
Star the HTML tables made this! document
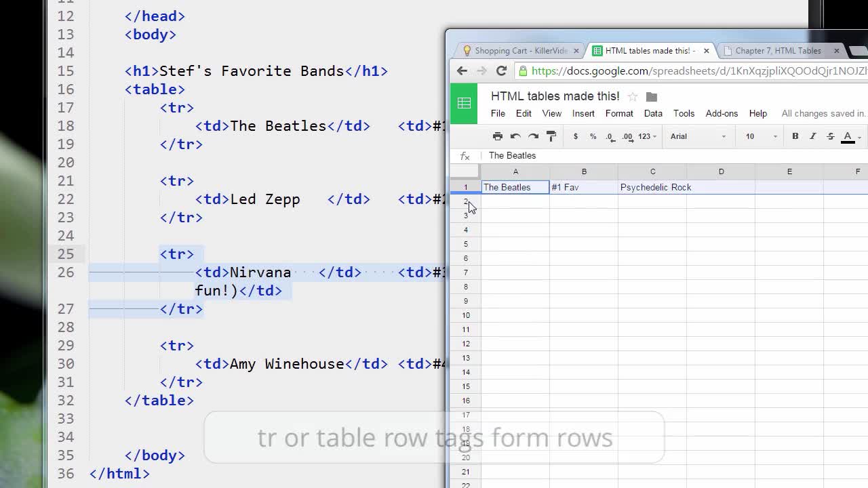(x=633, y=97)
